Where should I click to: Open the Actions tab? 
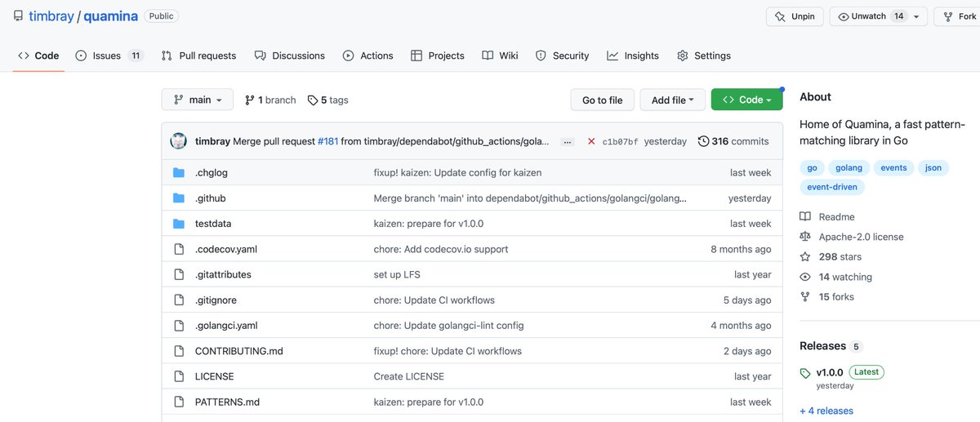(x=367, y=56)
